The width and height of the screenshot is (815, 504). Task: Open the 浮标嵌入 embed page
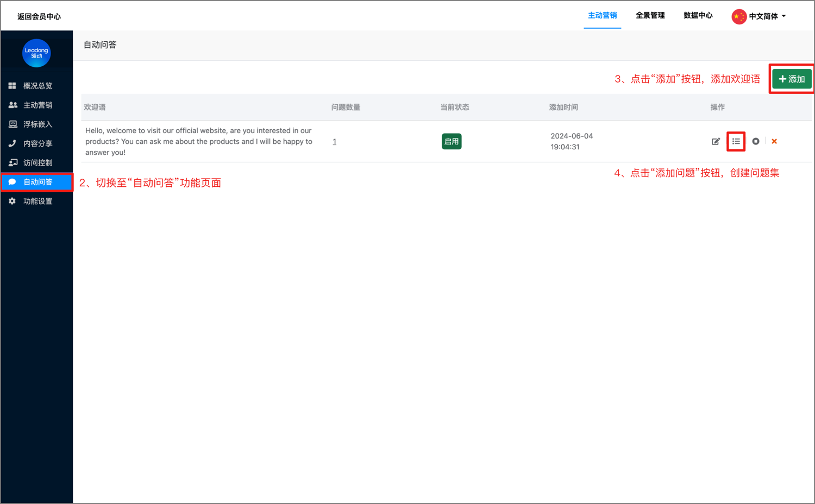click(x=36, y=124)
